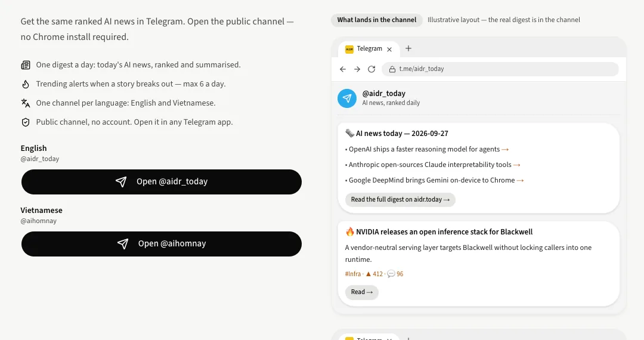Go forward with browser forward arrow
Screen dimensions: 644x340
click(357, 69)
